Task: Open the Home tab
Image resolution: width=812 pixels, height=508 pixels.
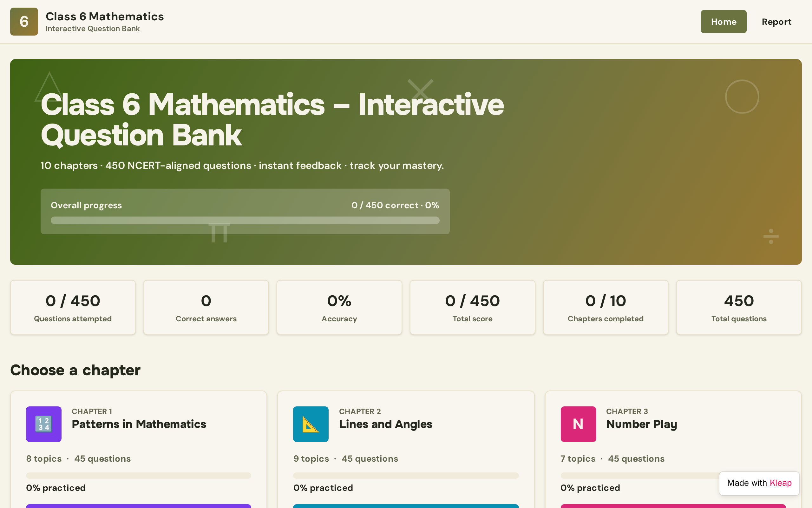Action: (724, 22)
